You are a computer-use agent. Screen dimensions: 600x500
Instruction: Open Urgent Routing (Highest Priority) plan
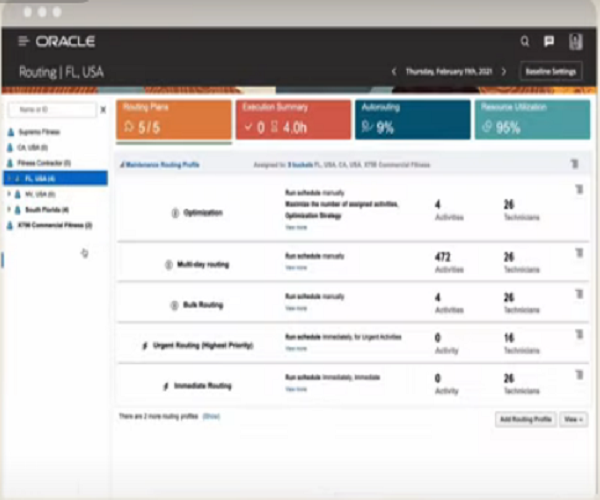[203, 345]
